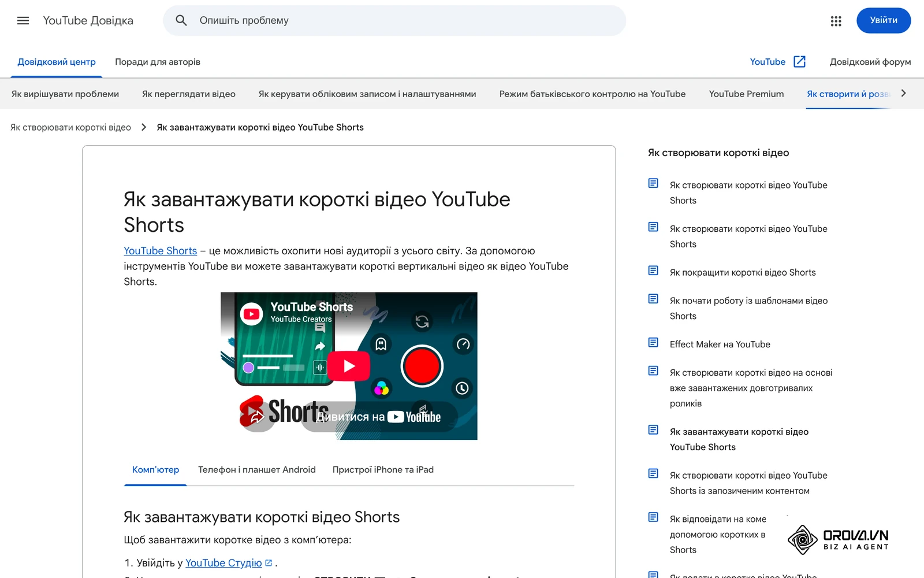
Task: Click YouTube Довідка header title
Action: pyautogui.click(x=88, y=21)
